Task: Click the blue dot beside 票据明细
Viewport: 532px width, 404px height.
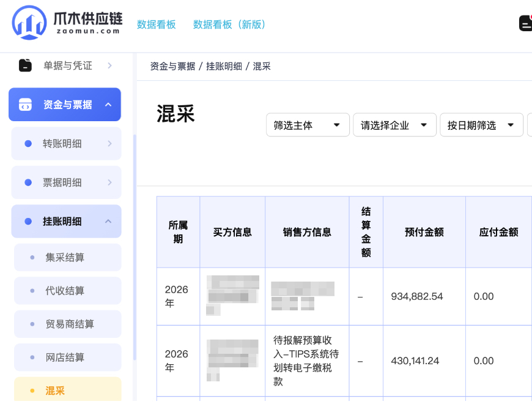Action: (28, 182)
